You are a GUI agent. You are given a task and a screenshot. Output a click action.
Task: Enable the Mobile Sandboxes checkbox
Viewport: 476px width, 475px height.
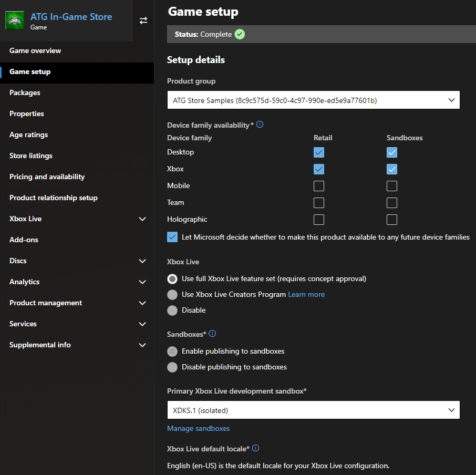[x=391, y=185]
